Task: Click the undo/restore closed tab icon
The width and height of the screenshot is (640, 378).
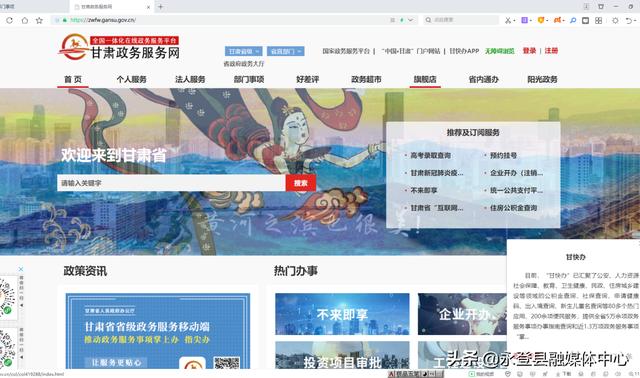Action: (x=629, y=20)
